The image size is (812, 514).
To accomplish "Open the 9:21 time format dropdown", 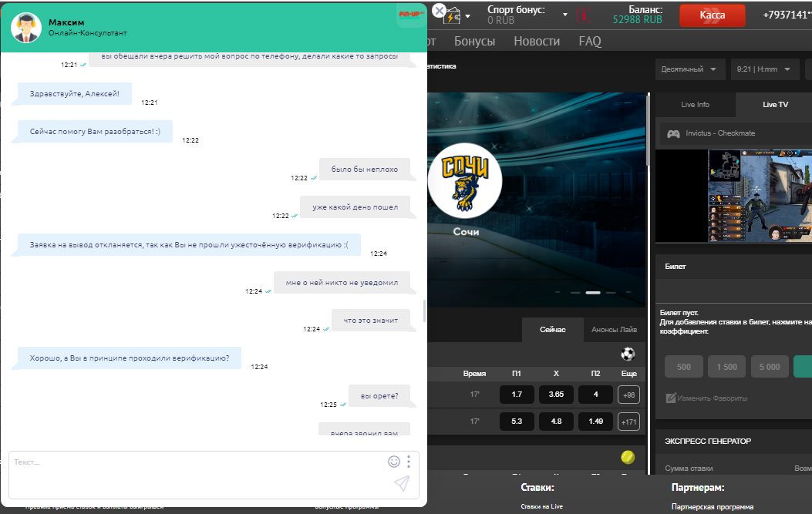I will 765,69.
